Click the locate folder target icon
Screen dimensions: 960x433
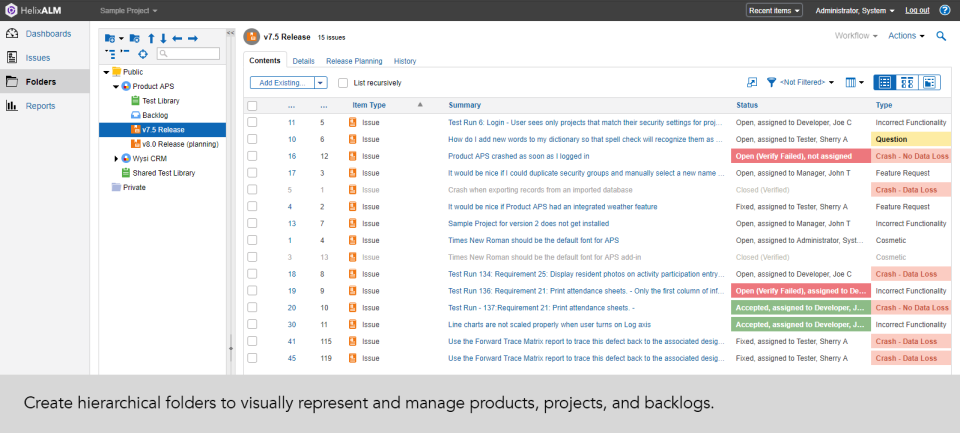pyautogui.click(x=142, y=53)
